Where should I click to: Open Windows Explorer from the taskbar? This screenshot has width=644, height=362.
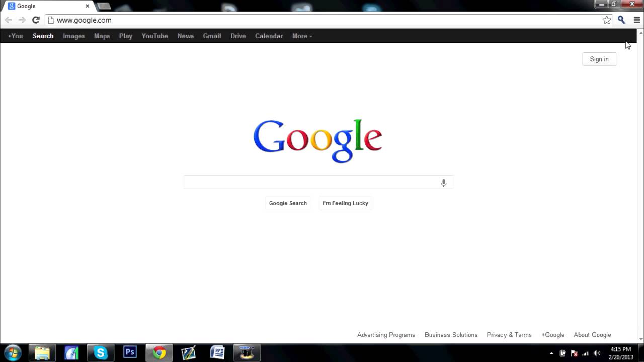(x=42, y=352)
